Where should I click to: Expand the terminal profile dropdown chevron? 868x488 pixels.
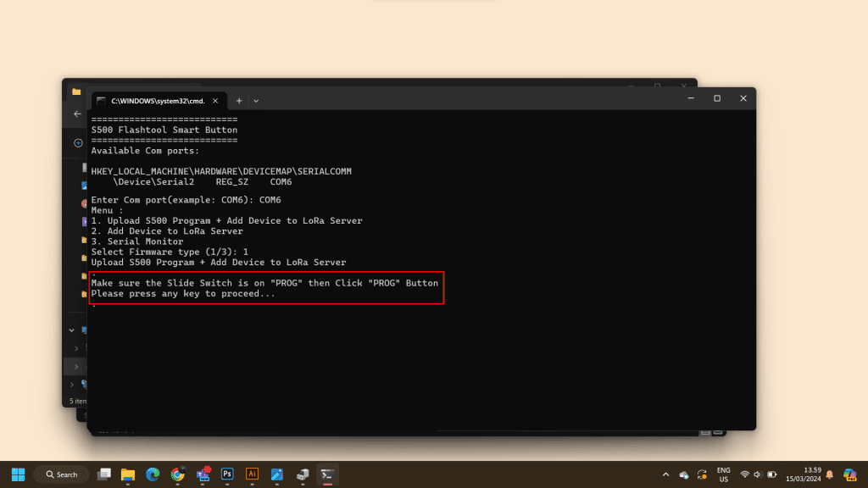[x=256, y=100]
